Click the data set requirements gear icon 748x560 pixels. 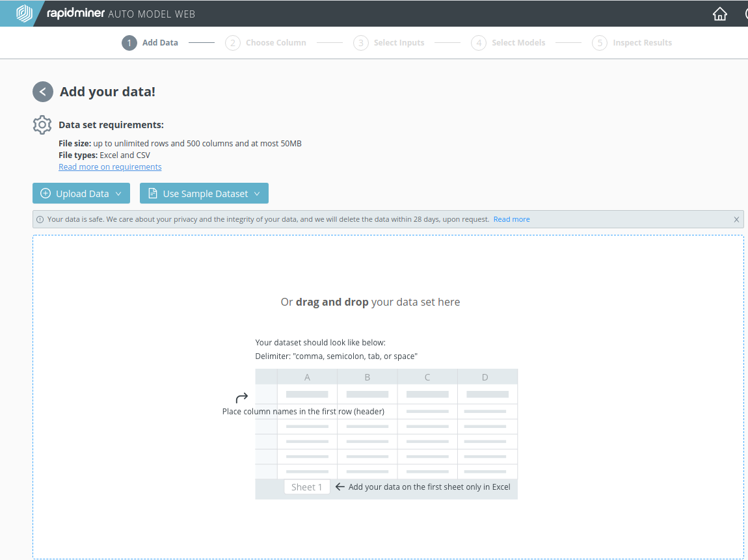42,125
